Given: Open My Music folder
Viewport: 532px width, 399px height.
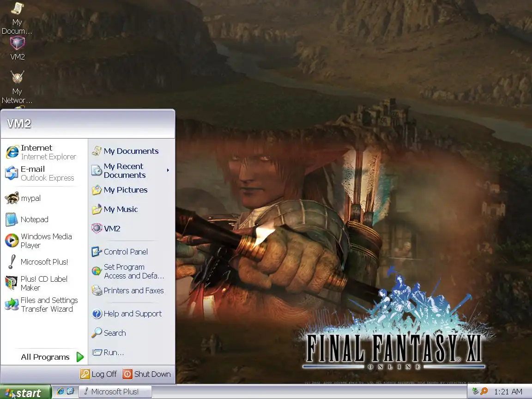Looking at the screenshot, I should point(131,209).
